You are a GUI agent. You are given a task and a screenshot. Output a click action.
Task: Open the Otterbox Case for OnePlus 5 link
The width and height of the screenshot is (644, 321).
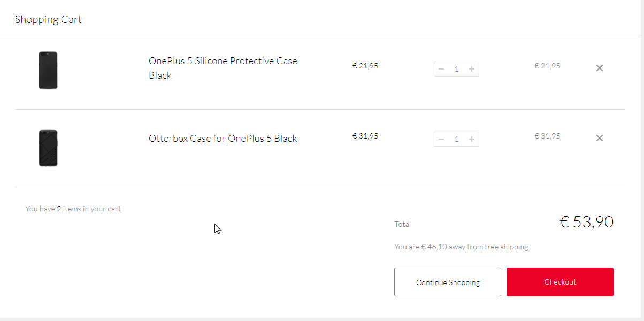coord(223,139)
